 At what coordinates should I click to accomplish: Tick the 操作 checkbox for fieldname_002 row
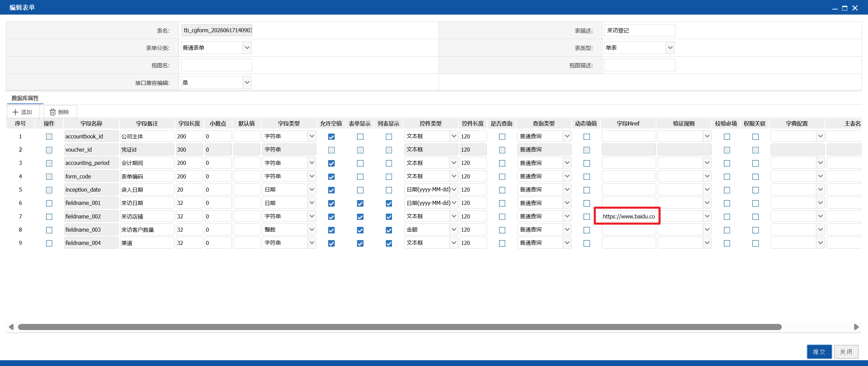click(x=49, y=217)
